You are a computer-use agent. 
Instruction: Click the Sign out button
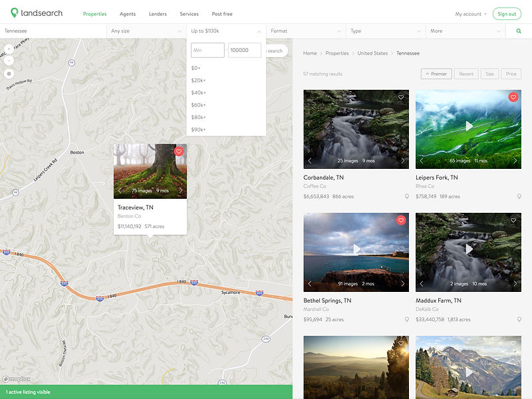(x=507, y=14)
